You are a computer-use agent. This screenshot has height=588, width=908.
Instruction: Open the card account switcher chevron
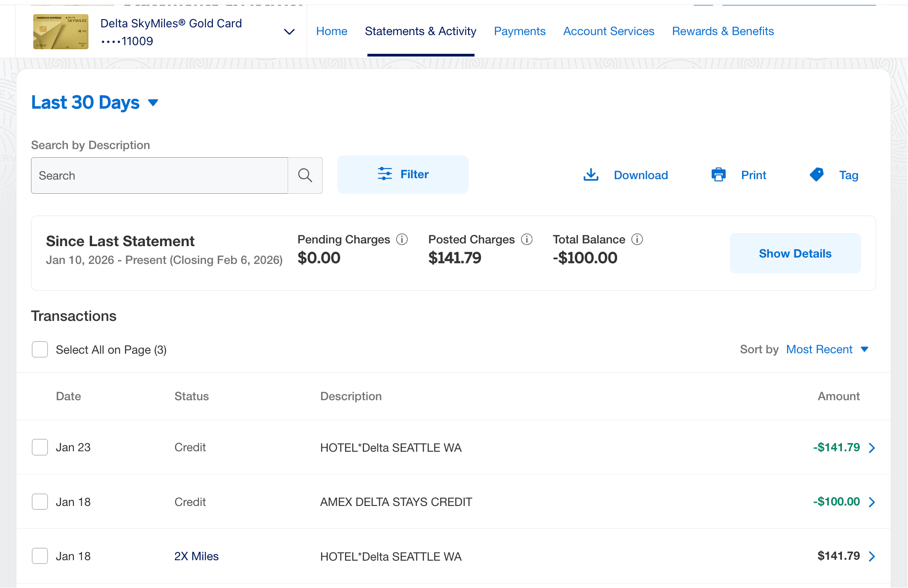pyautogui.click(x=289, y=31)
